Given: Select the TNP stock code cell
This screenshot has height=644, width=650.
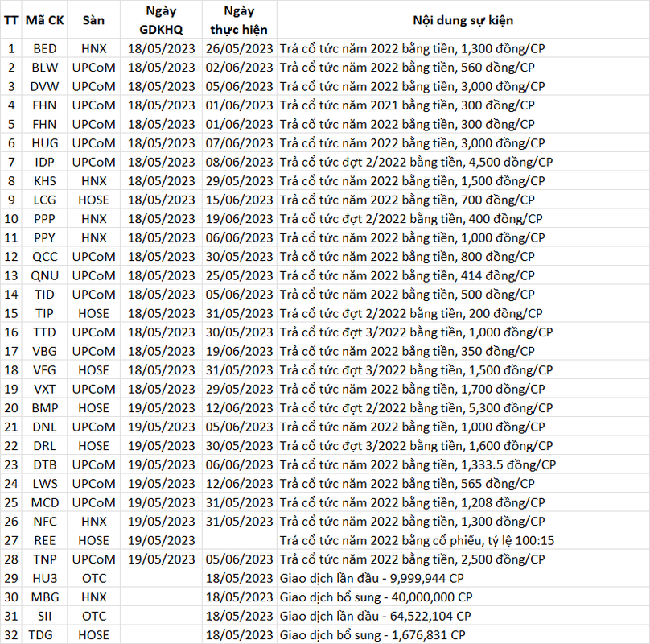Looking at the screenshot, I should (x=44, y=559).
